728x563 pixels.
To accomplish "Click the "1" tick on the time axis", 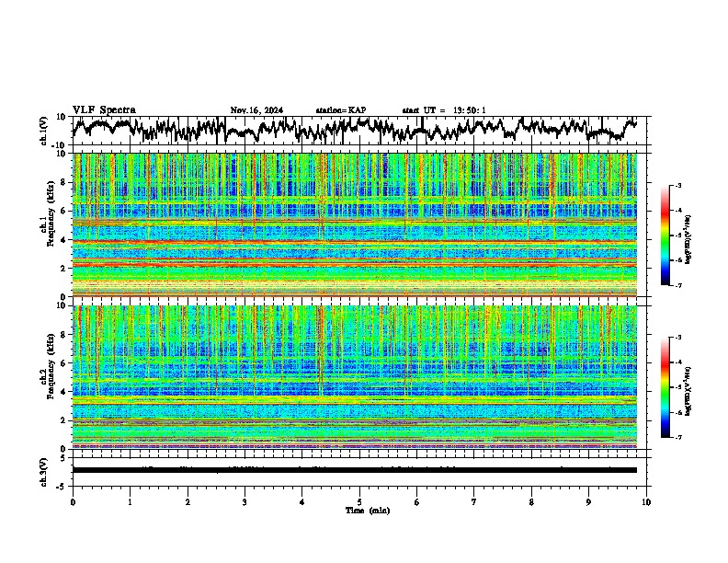I will click(130, 502).
